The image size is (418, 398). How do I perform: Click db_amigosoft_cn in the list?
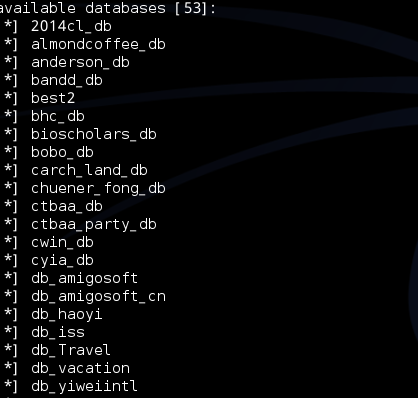(x=98, y=296)
